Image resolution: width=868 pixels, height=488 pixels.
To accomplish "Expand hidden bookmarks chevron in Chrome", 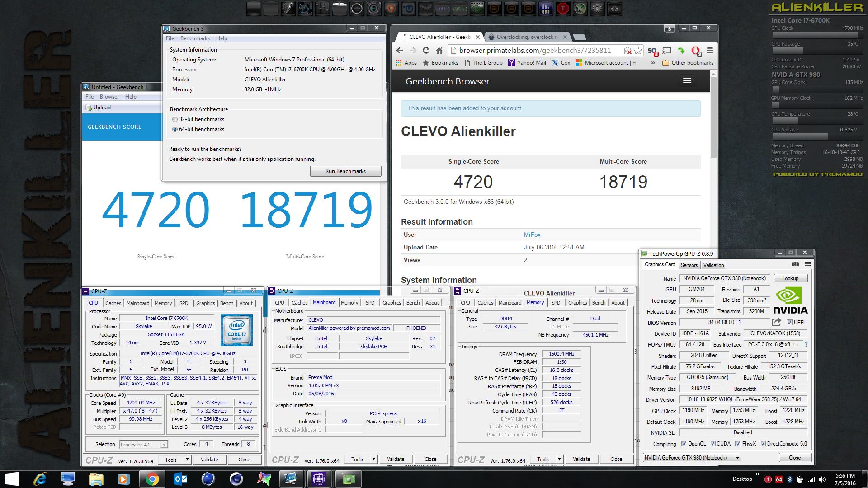I will [653, 63].
